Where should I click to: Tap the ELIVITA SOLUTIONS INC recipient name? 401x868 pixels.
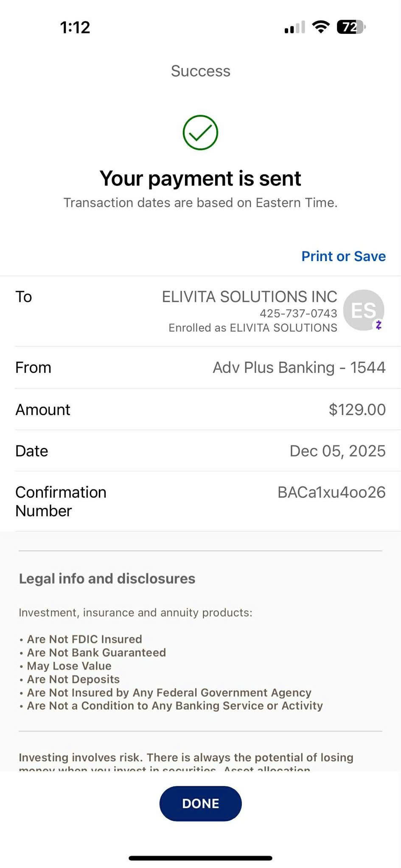(250, 297)
